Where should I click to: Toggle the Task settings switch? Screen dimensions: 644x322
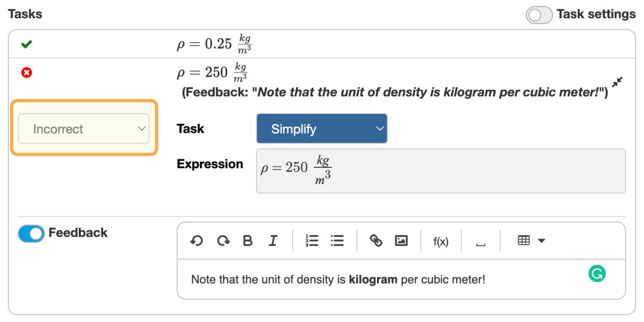[x=539, y=15]
